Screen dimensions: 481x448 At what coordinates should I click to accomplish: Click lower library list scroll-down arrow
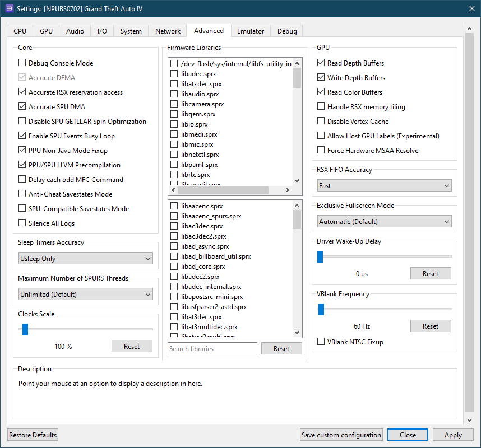point(297,332)
